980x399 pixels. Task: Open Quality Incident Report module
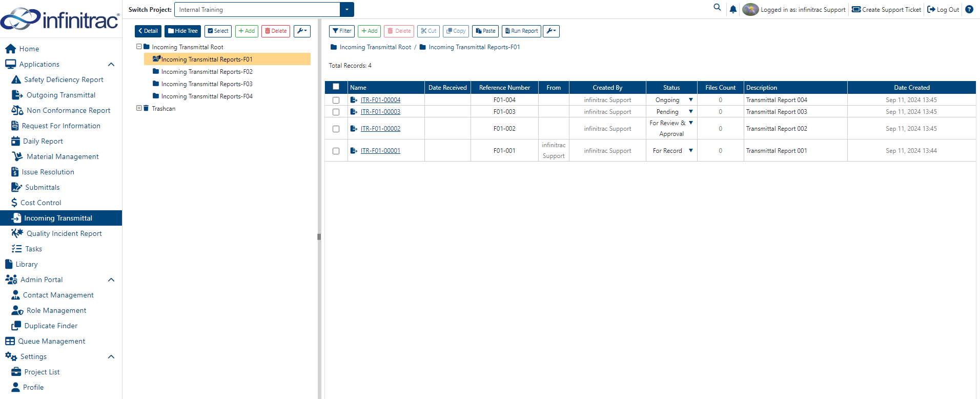tap(64, 233)
